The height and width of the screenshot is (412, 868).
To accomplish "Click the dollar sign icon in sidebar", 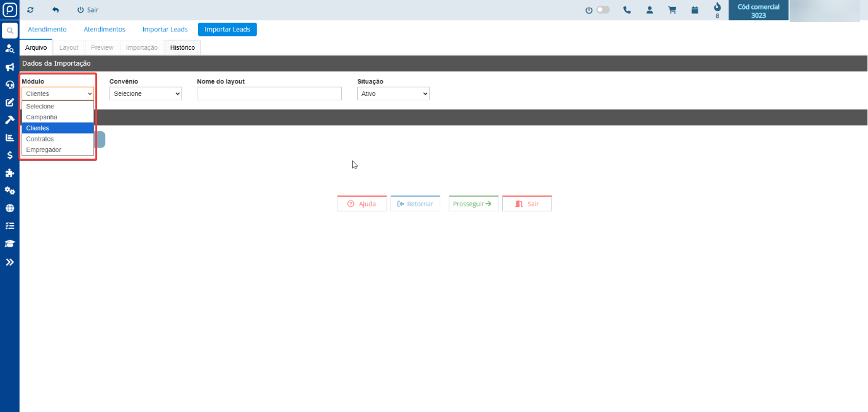I will tap(9, 155).
